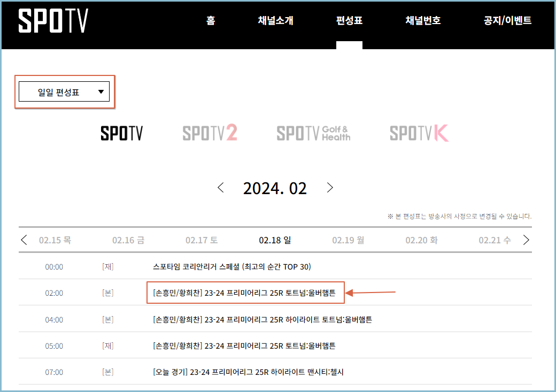This screenshot has width=556, height=392.
Task: Go to 채널번호 from the navigation bar
Action: (x=422, y=20)
